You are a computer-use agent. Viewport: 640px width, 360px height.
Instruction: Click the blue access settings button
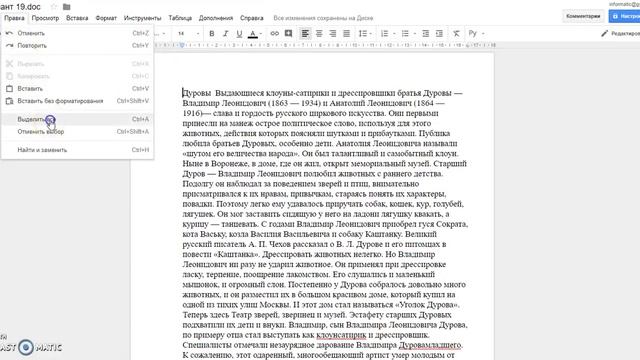(624, 16)
